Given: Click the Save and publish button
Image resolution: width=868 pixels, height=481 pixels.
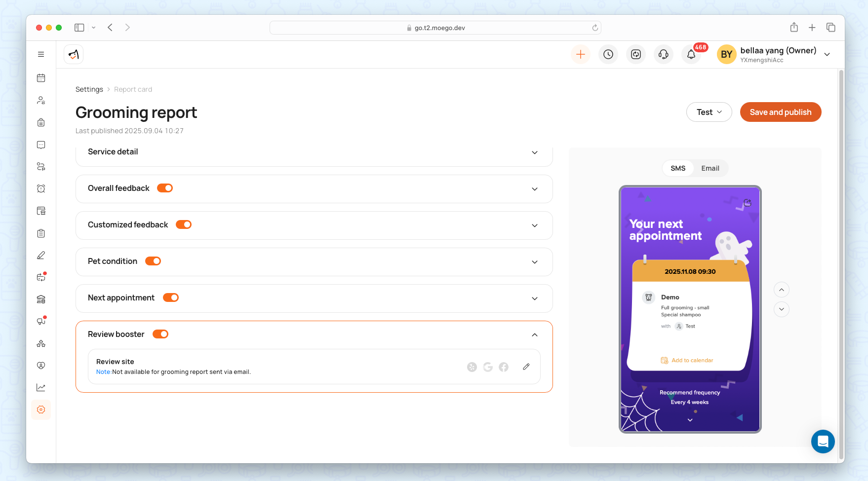Looking at the screenshot, I should pyautogui.click(x=781, y=112).
